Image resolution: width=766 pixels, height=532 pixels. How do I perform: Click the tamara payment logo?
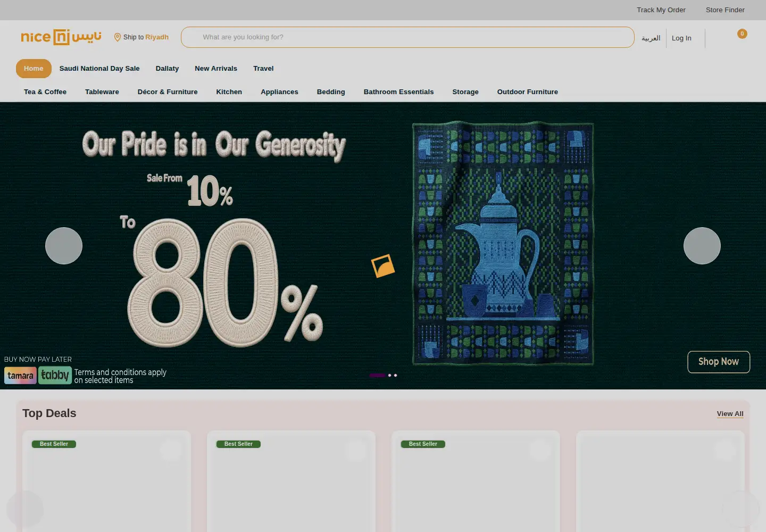(21, 376)
